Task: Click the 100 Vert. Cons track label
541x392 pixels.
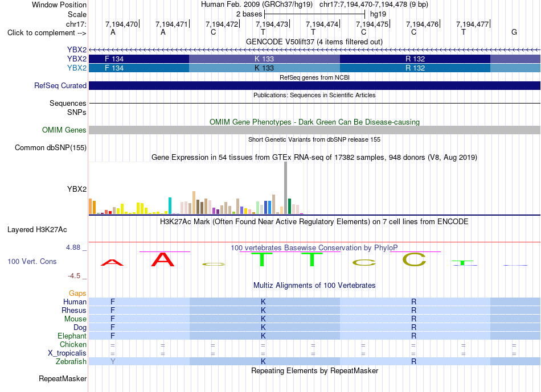Action: [32, 261]
